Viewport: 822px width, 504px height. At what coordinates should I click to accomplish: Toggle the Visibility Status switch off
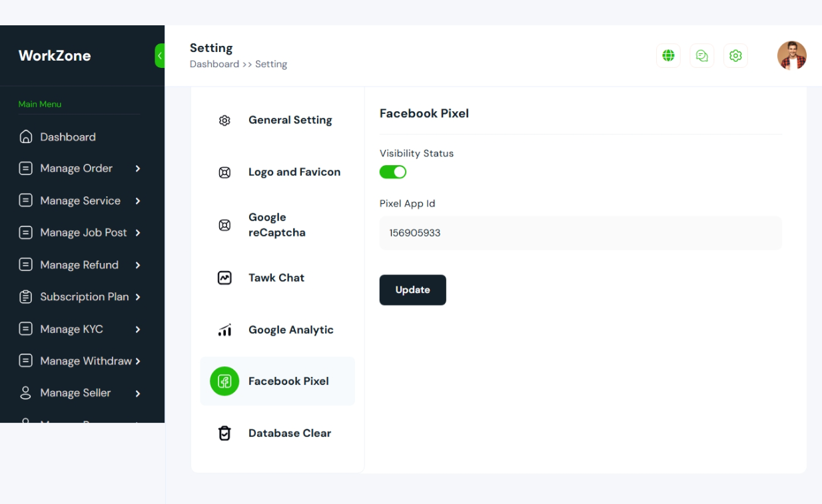(393, 172)
